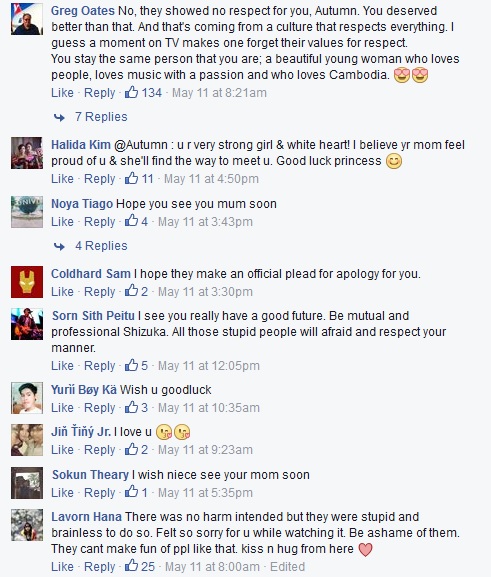Click the thumbs-up icon showing 134 likes
This screenshot has width=491, height=577.
point(131,92)
